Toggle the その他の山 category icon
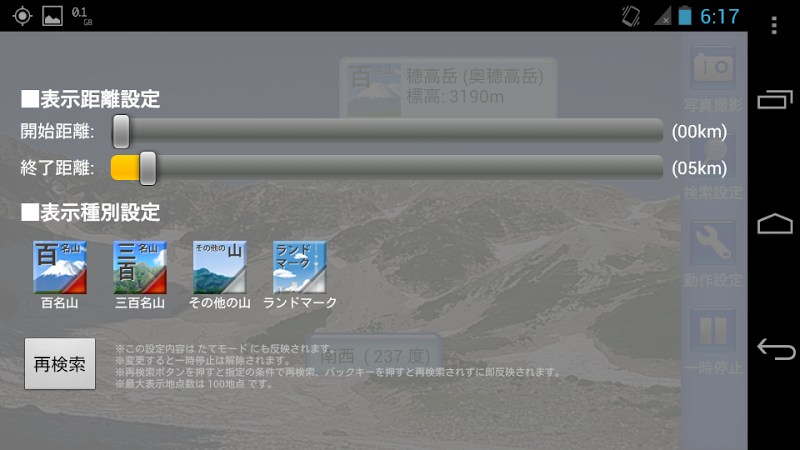The image size is (800, 450). [x=220, y=267]
